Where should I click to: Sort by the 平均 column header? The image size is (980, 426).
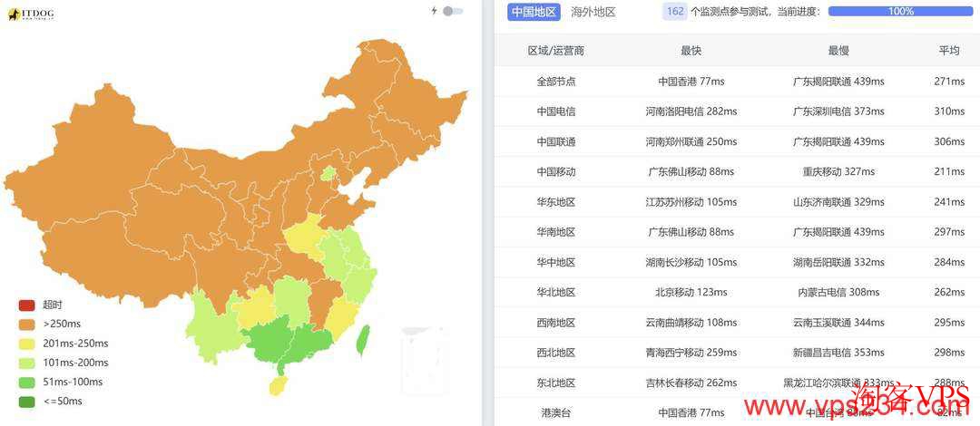click(949, 51)
